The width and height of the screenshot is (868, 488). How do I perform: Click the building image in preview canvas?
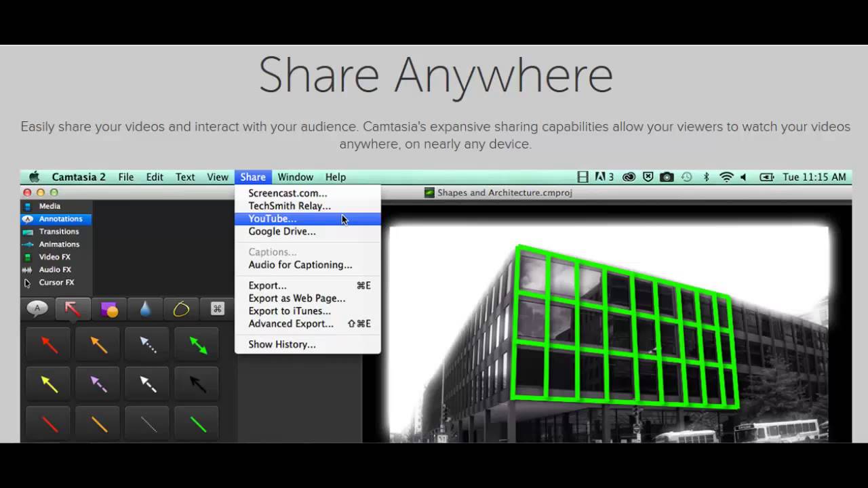click(608, 333)
